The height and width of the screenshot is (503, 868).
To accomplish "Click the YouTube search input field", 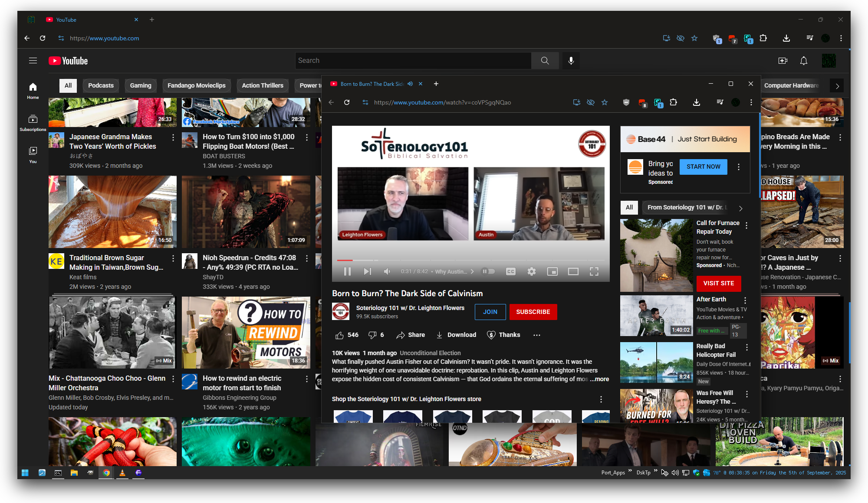I will [x=413, y=61].
